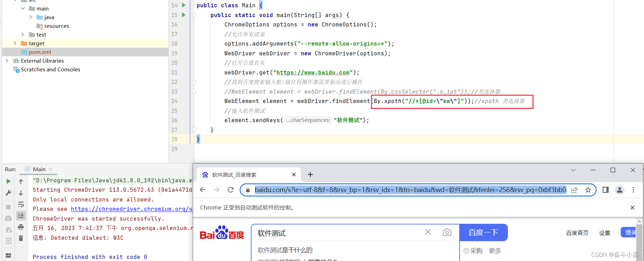Click the Baidu camera image search icon
Screen dimensions: 644x261
pos(447,232)
